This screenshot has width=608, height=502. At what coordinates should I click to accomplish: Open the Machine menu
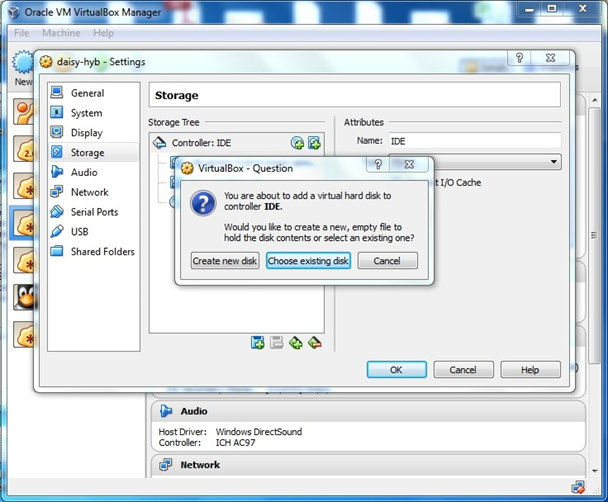pos(61,33)
